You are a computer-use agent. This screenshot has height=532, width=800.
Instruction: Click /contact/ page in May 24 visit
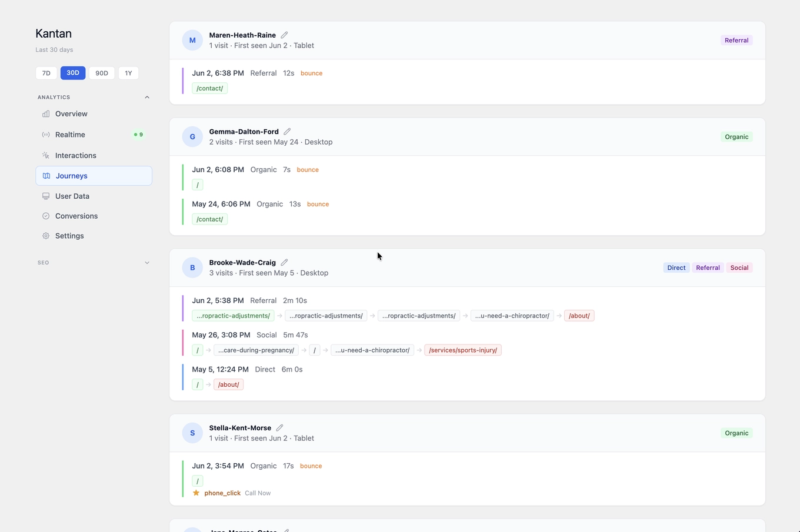[x=209, y=219]
